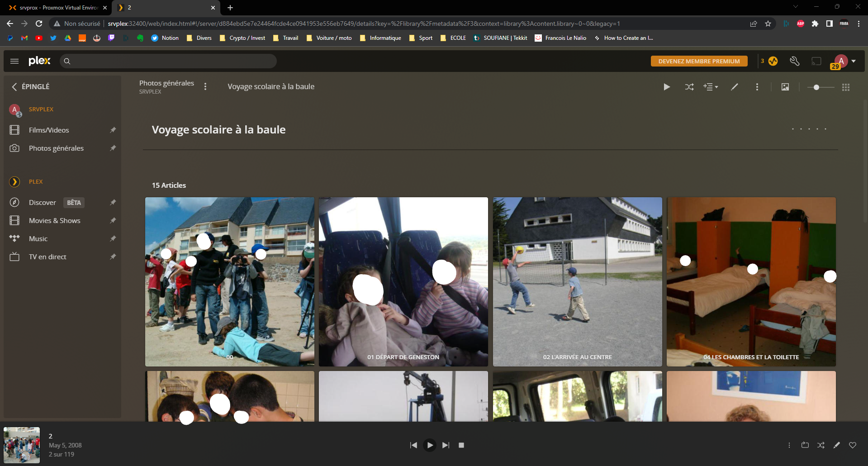The width and height of the screenshot is (868, 466).
Task: Edit album with pencil icon
Action: [x=735, y=87]
